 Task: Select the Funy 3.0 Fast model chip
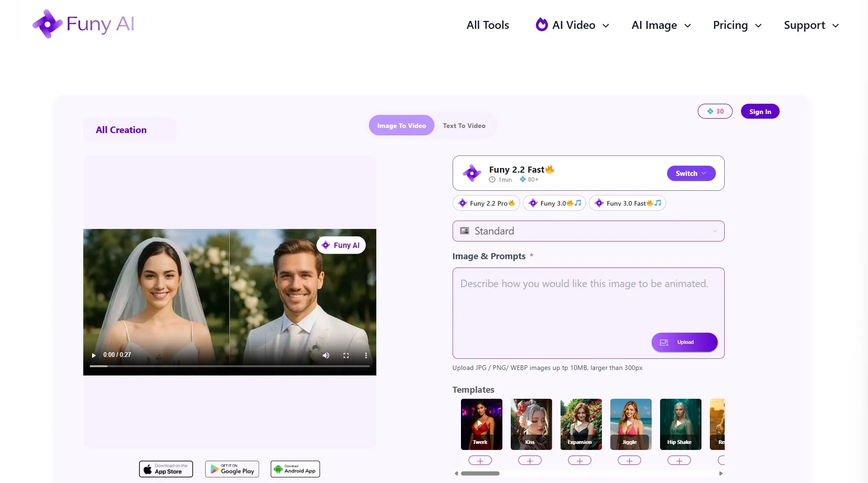coord(628,203)
